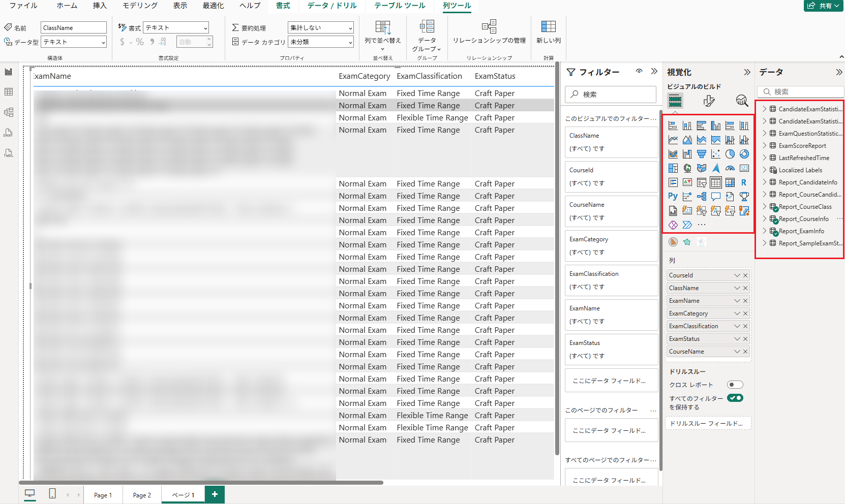Select the map visual
Image resolution: width=845 pixels, height=504 pixels.
[x=687, y=168]
